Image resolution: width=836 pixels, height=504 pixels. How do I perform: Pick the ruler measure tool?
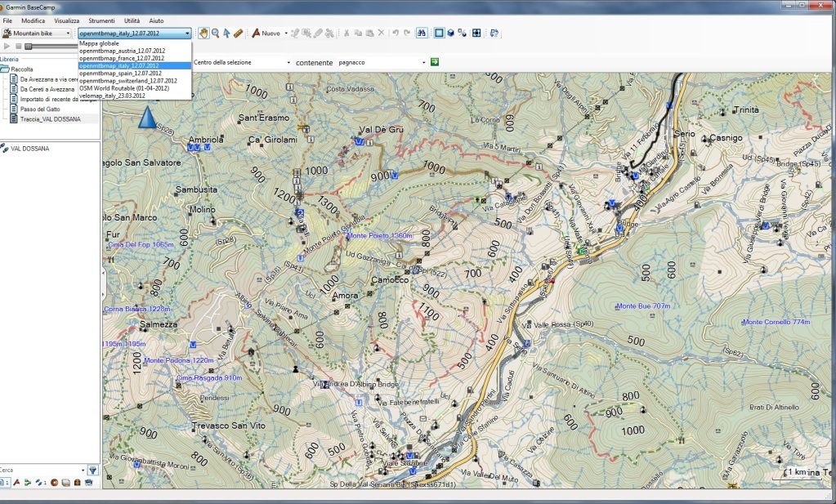coord(239,33)
